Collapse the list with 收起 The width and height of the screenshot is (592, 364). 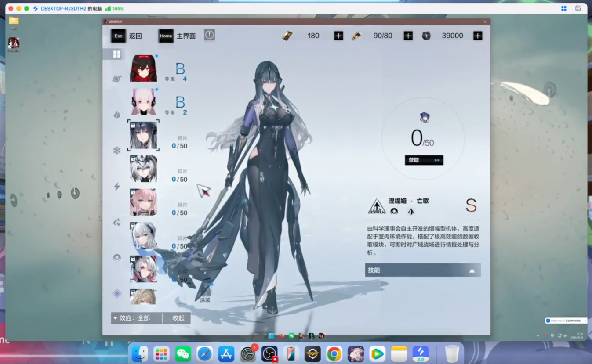pos(178,318)
